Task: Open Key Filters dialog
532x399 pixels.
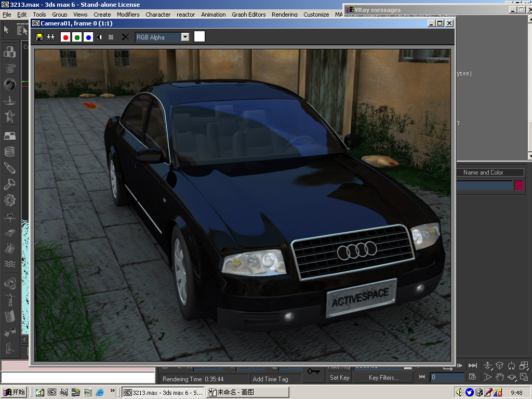Action: click(x=383, y=378)
